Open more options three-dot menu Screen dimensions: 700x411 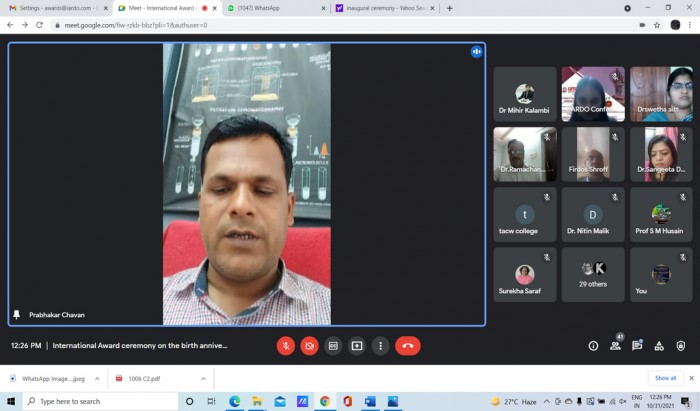pyautogui.click(x=380, y=346)
